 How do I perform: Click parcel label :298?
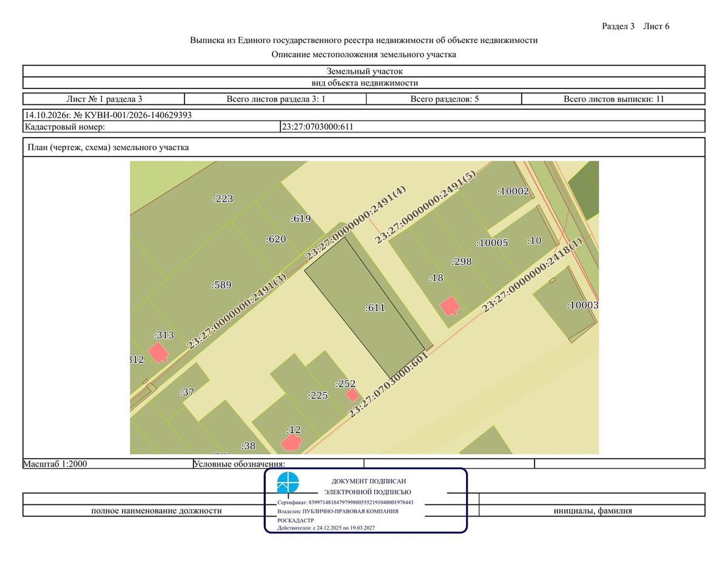462,262
